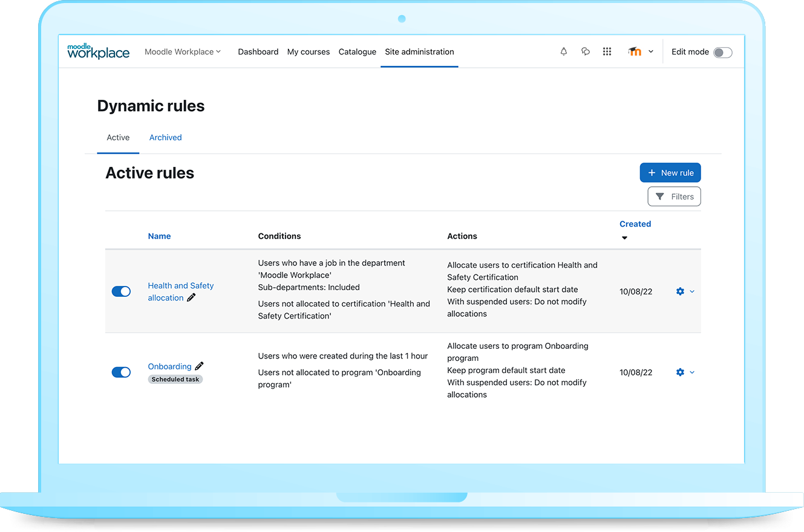Expand chevron next to Health and Safety gear
This screenshot has width=804, height=532.
point(692,291)
